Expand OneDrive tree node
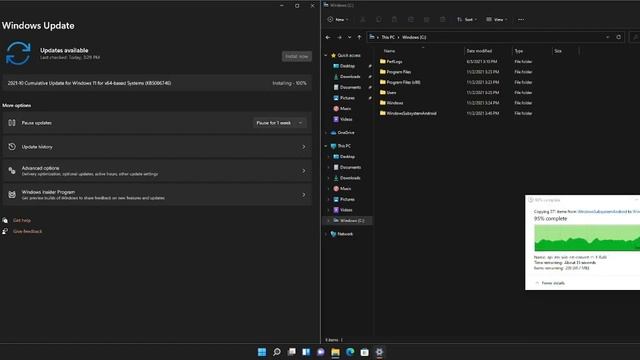This screenshot has height=360, width=640. click(x=326, y=133)
